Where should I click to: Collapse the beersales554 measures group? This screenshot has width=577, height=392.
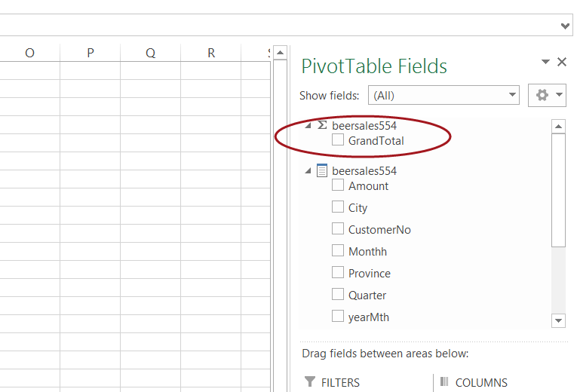click(x=308, y=126)
